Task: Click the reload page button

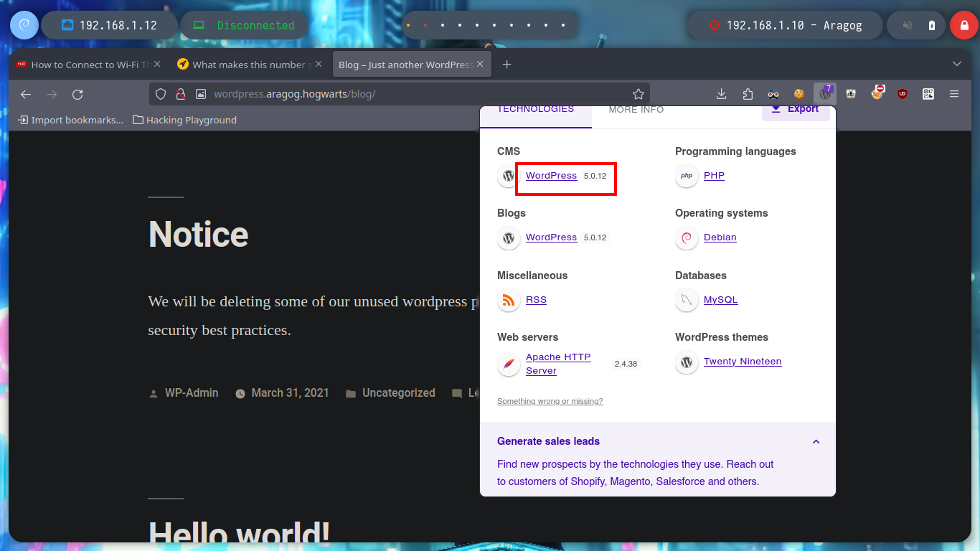Action: tap(77, 94)
